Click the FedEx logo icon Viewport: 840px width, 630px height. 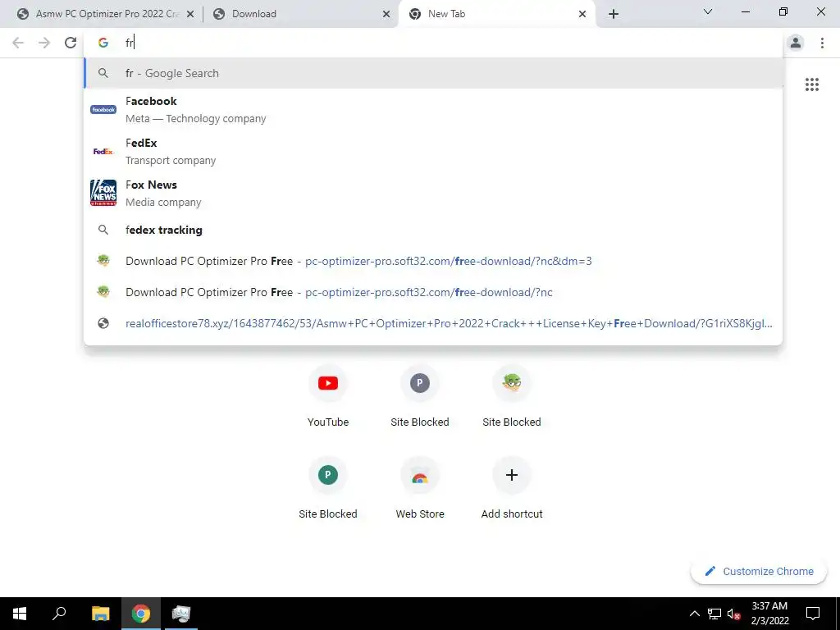tap(103, 152)
